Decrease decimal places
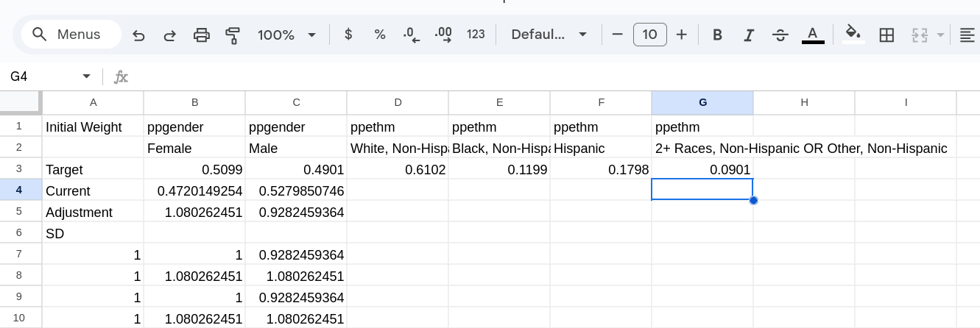Image resolution: width=980 pixels, height=328 pixels. click(x=411, y=35)
